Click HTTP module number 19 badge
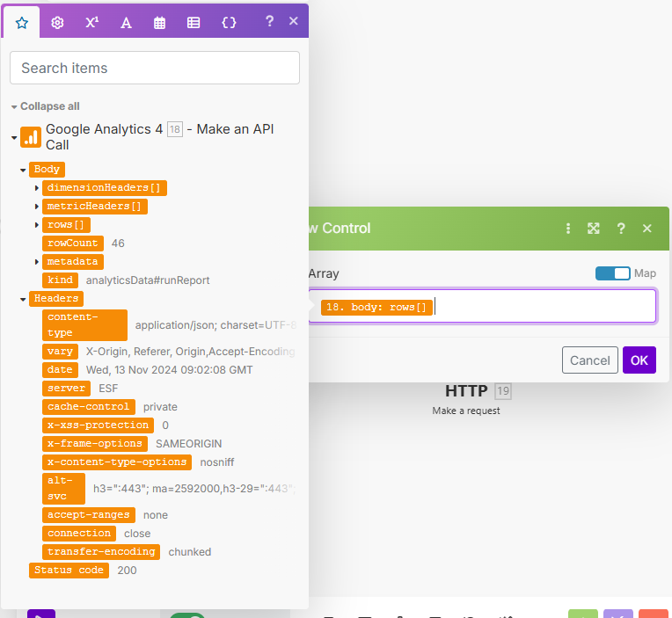This screenshot has height=618, width=672. (503, 391)
